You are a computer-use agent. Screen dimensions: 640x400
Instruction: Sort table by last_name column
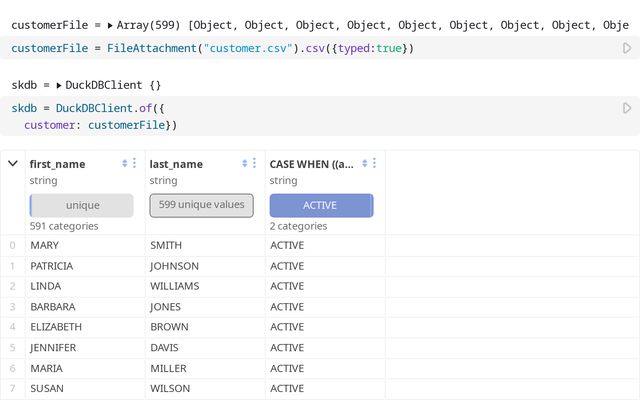pyautogui.click(x=245, y=163)
